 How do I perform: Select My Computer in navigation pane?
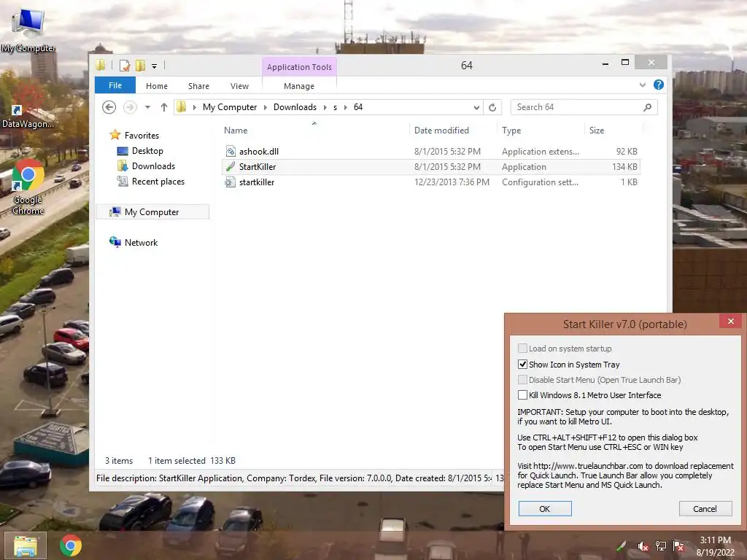tap(152, 212)
